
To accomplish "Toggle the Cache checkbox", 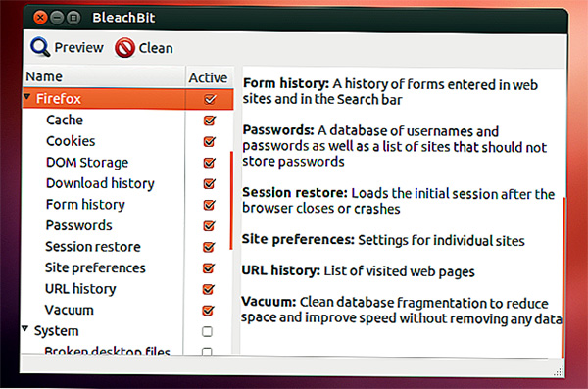I will pos(209,121).
